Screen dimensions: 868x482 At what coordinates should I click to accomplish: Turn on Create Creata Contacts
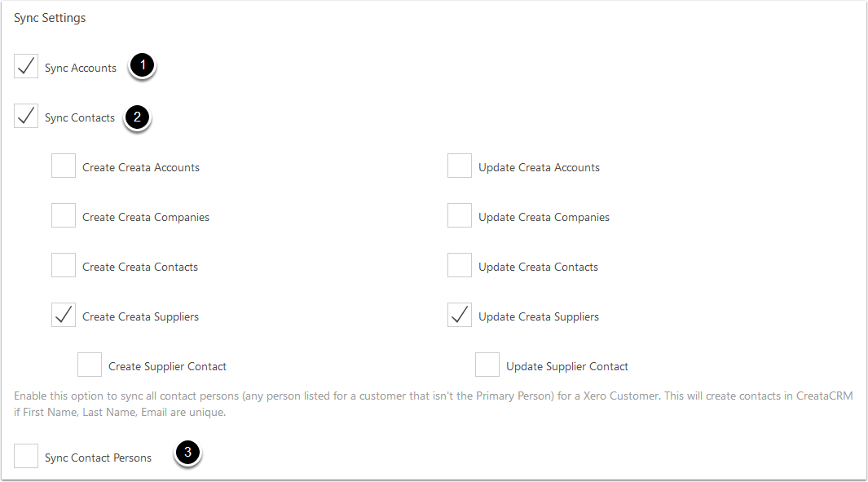coord(64,265)
